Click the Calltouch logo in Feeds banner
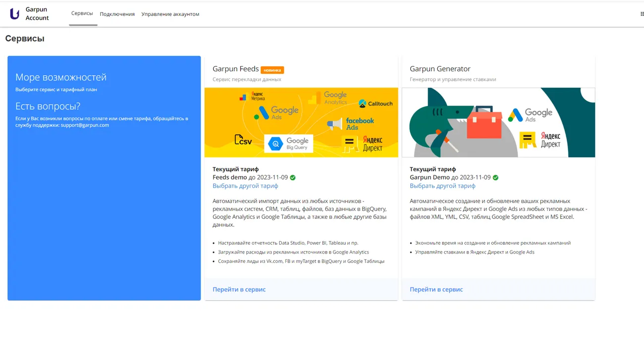Viewport: 644px width, 362px height. (x=376, y=103)
